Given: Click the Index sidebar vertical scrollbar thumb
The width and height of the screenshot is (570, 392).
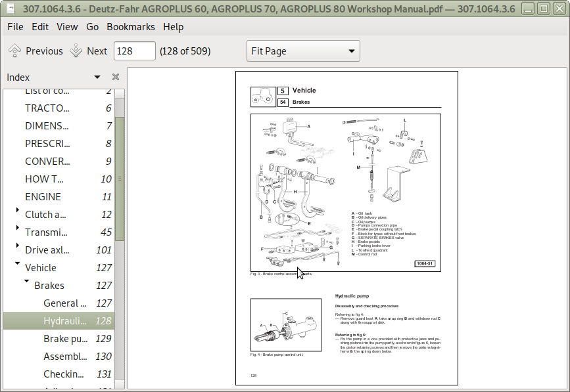Looking at the screenshot, I should pyautogui.click(x=120, y=179).
